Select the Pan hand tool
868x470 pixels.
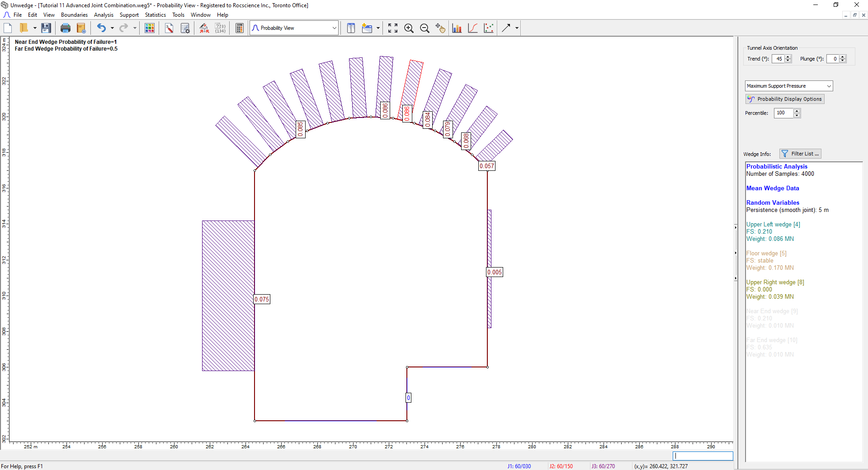[440, 28]
